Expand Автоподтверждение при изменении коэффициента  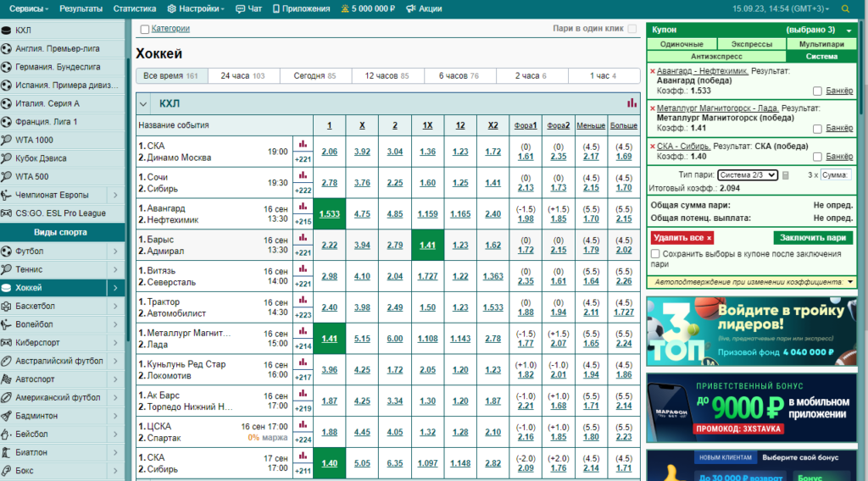tap(850, 282)
